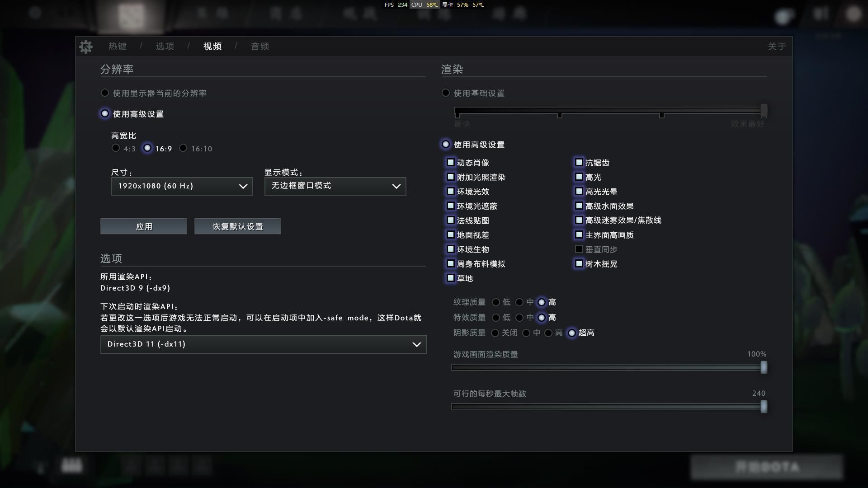This screenshot has width=868, height=488.
Task: Open the 无边框窗口模式 display mode dropdown
Action: click(x=335, y=186)
